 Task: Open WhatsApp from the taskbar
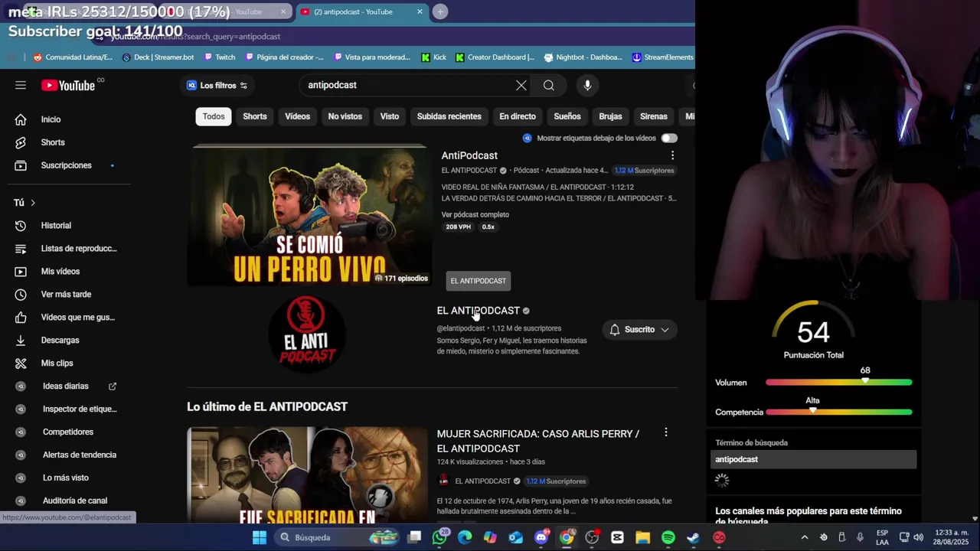point(439,537)
